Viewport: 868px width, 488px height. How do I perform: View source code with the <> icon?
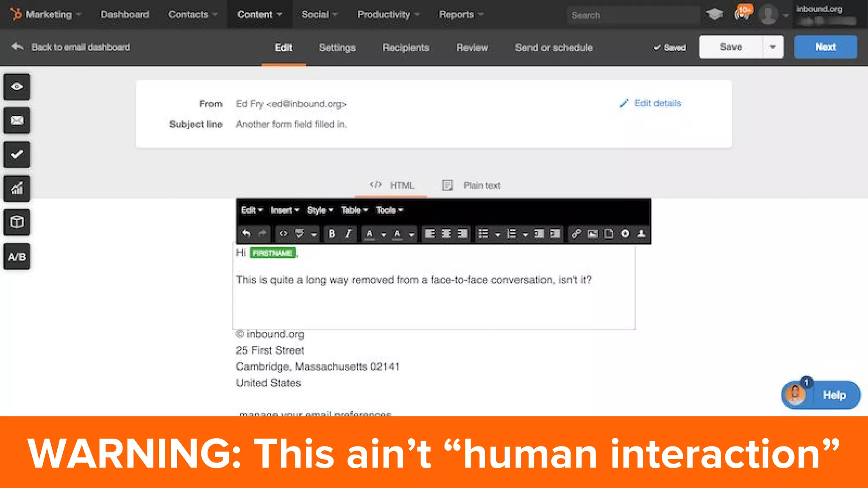point(283,233)
